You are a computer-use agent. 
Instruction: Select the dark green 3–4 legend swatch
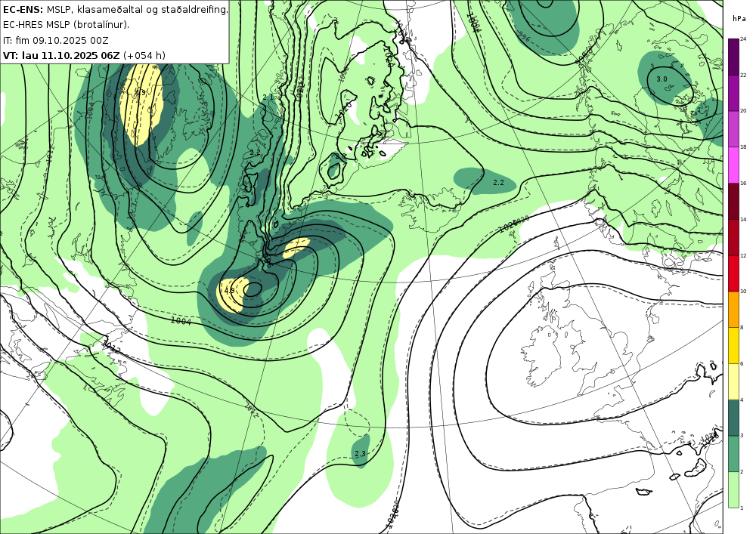click(733, 417)
